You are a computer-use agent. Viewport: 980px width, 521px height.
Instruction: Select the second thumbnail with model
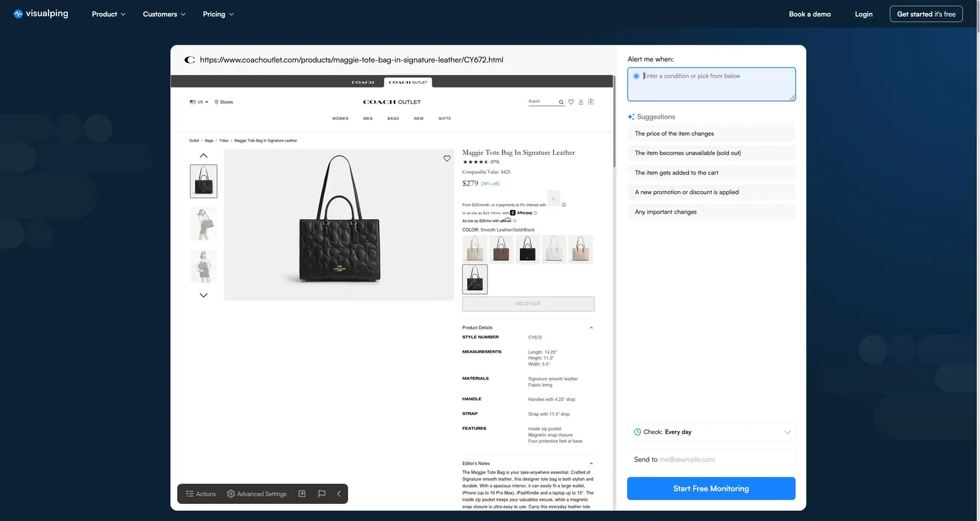pos(203,223)
